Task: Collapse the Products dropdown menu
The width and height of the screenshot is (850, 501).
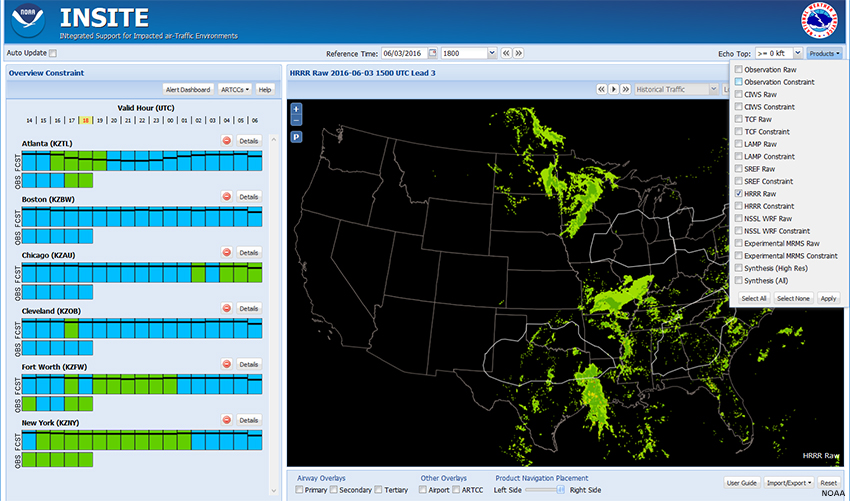Action: [825, 54]
